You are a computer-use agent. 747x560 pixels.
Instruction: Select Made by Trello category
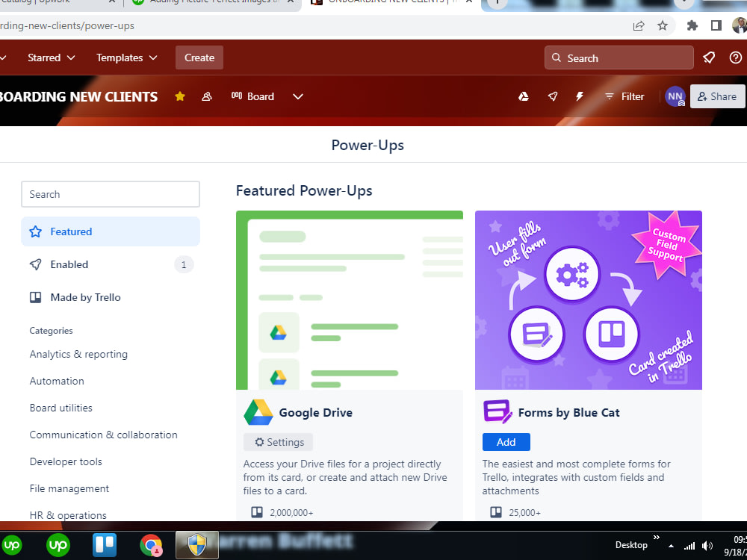coord(111,297)
